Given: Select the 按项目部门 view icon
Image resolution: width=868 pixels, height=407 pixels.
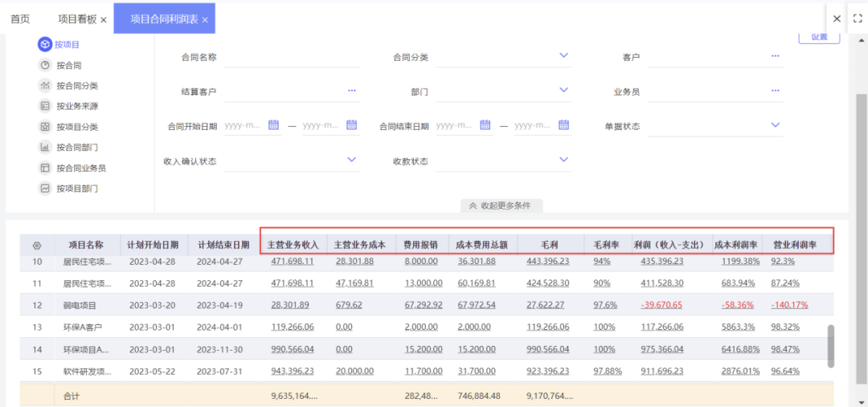Looking at the screenshot, I should 45,189.
